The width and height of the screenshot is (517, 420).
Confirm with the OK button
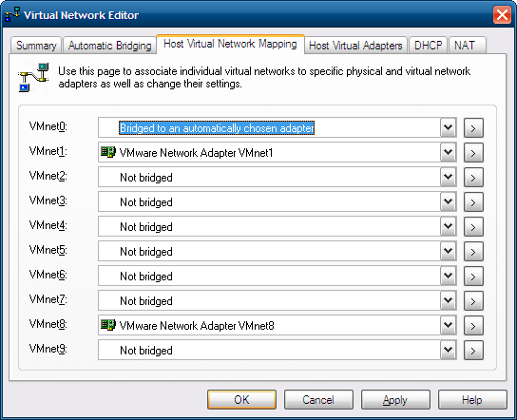[x=241, y=399]
